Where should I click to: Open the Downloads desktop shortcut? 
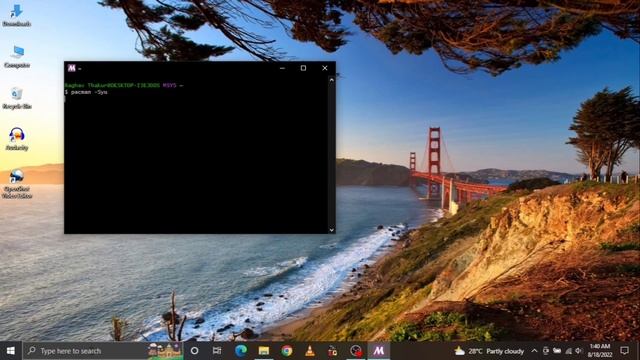click(17, 15)
